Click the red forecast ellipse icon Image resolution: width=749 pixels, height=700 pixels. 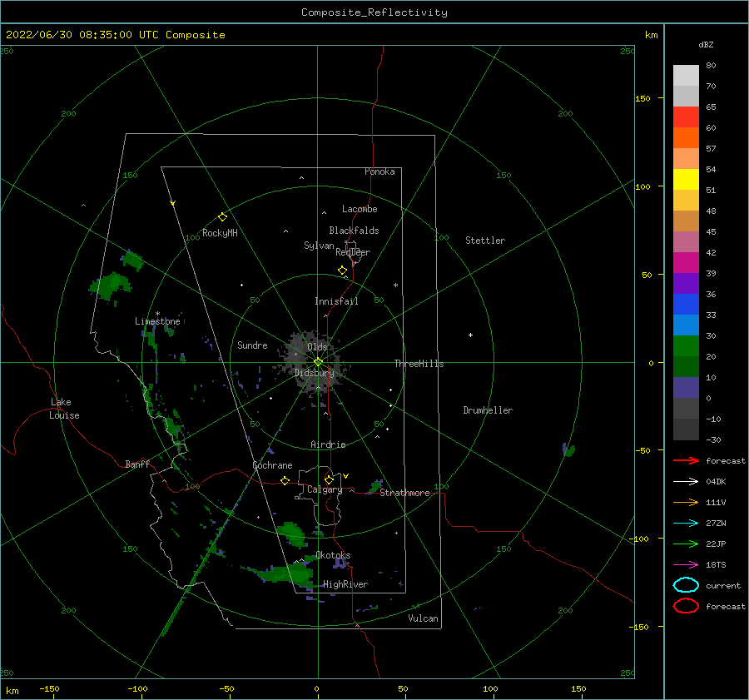click(686, 606)
